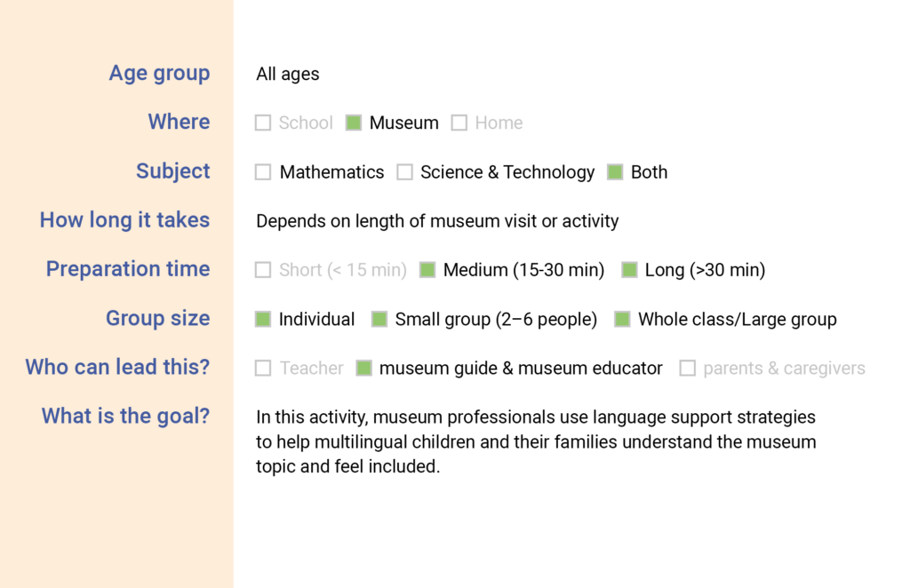Uncheck the Museum checkbox

pos(354,123)
